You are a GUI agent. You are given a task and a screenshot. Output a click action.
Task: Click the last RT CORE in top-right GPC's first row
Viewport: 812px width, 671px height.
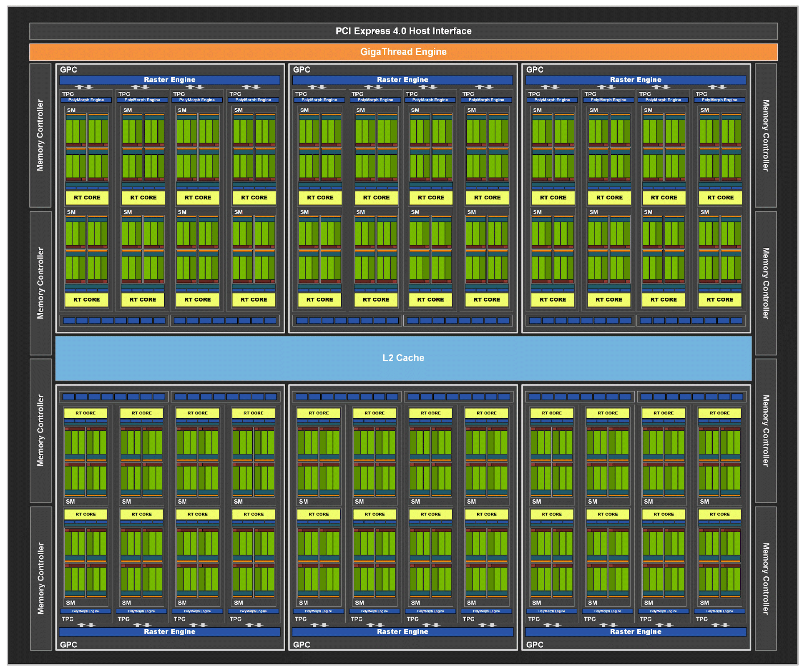click(720, 198)
